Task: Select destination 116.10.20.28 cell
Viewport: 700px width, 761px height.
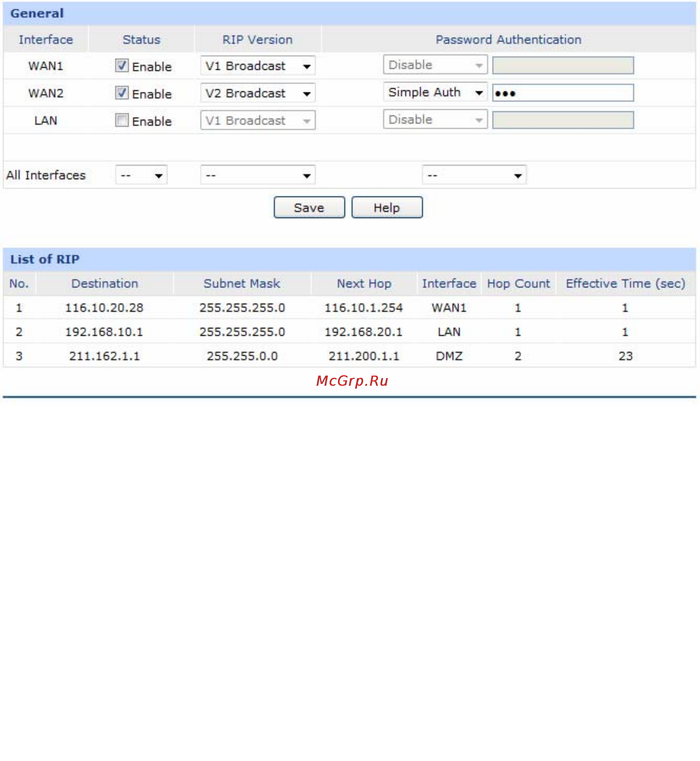Action: point(105,308)
